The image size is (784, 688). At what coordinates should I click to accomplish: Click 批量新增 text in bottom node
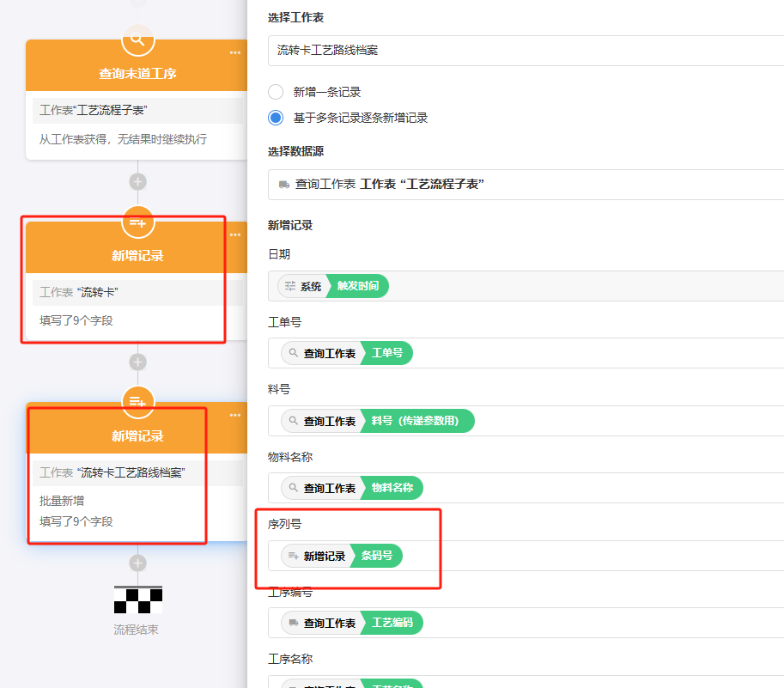tap(62, 501)
